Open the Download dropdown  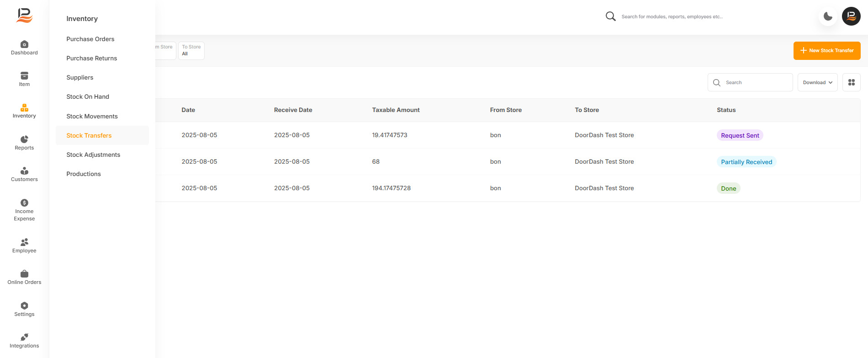pos(818,82)
